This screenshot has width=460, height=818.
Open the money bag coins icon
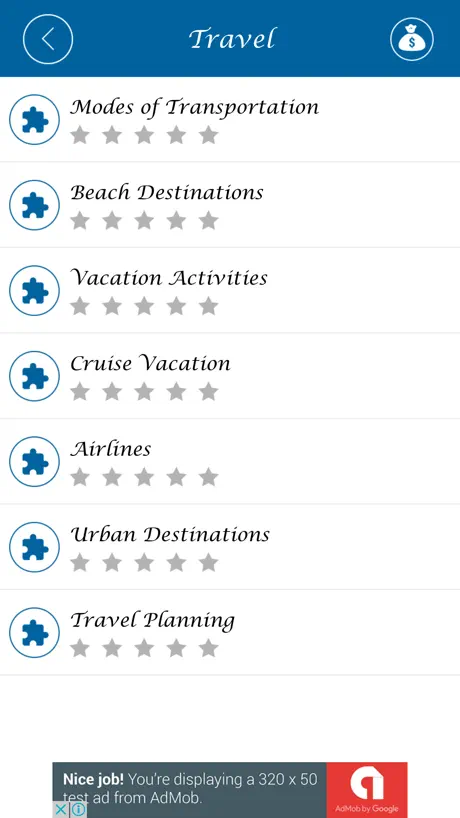coord(412,39)
